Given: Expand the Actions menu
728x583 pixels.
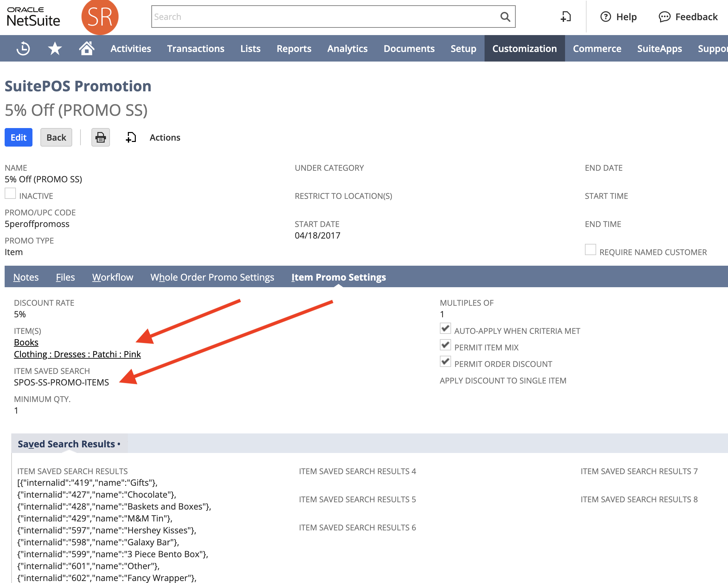Looking at the screenshot, I should [165, 137].
